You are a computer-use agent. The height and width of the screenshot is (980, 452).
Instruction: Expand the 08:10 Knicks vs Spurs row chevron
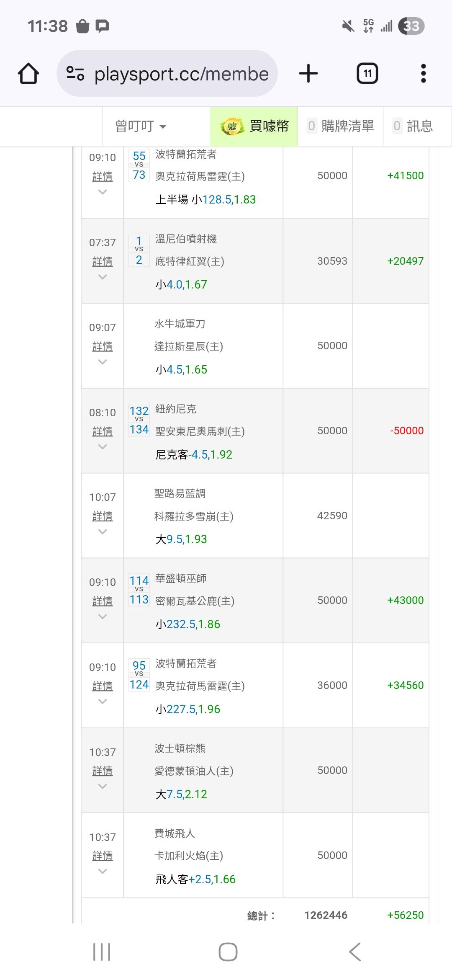[103, 447]
